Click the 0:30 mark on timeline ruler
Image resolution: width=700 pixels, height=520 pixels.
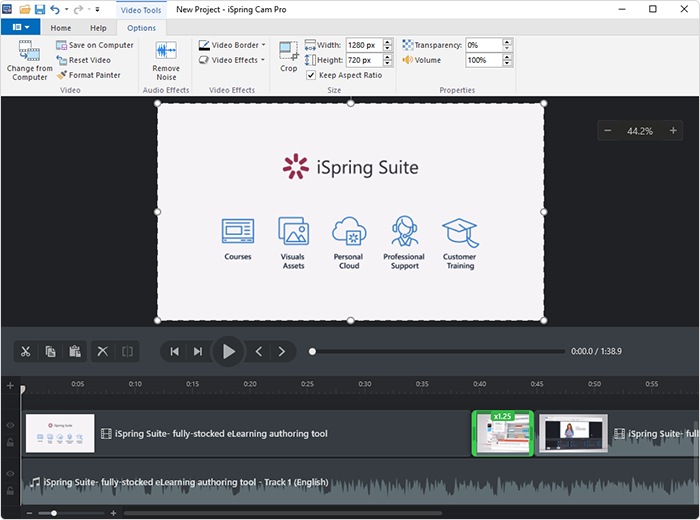coord(365,384)
